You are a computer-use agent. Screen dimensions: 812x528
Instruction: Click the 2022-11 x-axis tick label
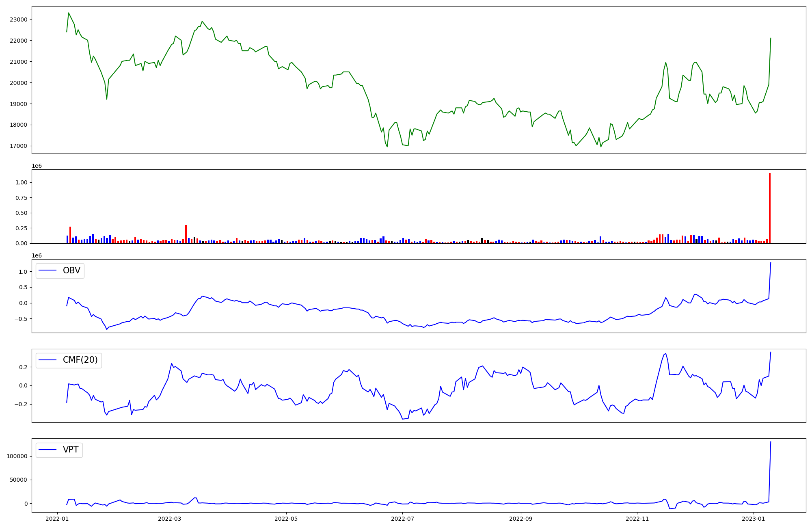coord(637,519)
